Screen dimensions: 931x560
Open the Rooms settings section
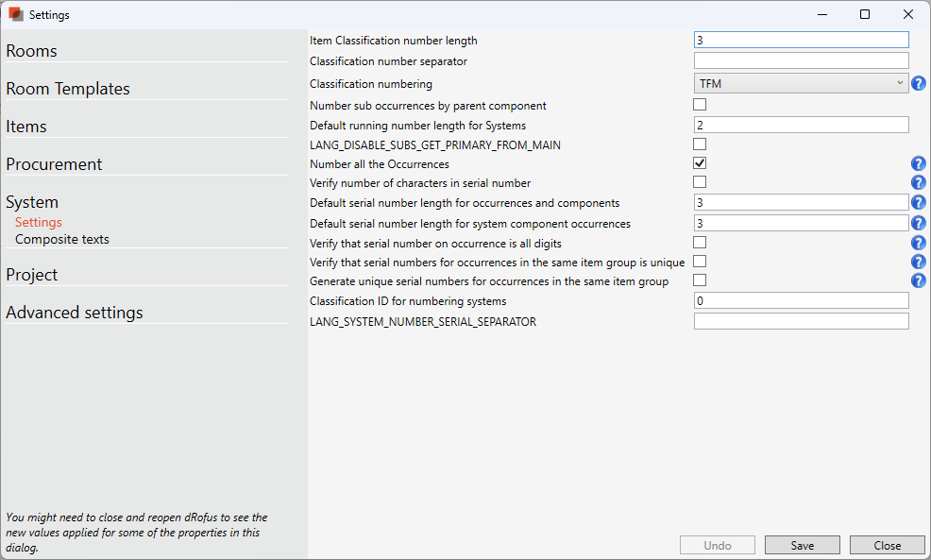click(x=32, y=51)
